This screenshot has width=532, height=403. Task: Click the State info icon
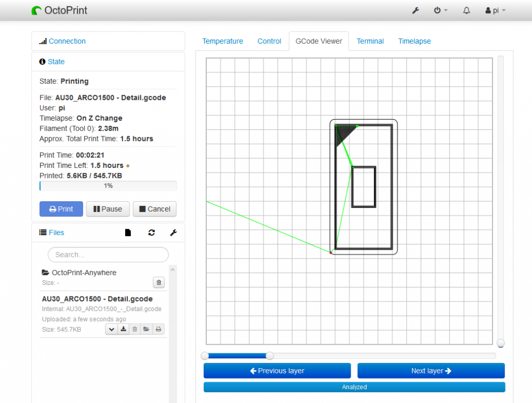coord(43,61)
